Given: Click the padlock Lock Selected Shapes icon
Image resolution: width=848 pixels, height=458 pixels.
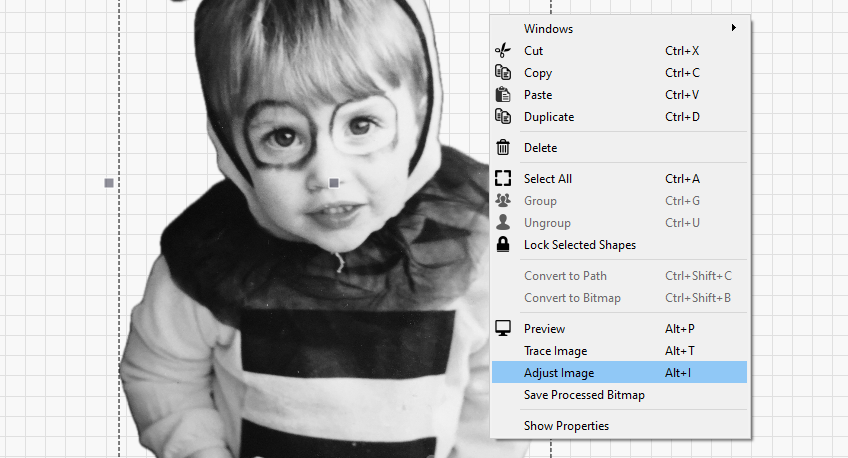Looking at the screenshot, I should [x=503, y=245].
